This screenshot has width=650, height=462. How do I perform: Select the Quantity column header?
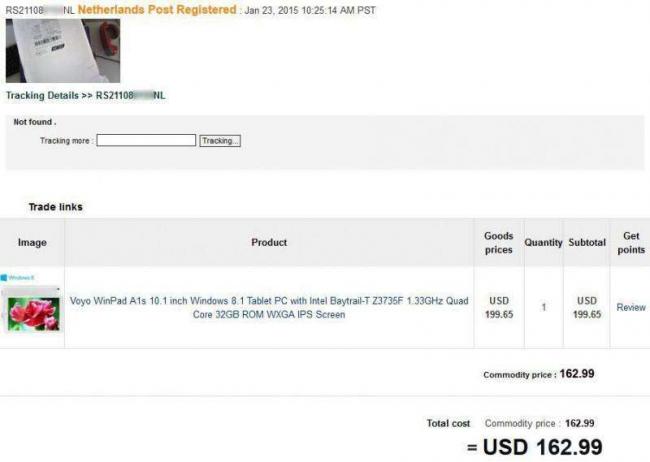(x=543, y=243)
